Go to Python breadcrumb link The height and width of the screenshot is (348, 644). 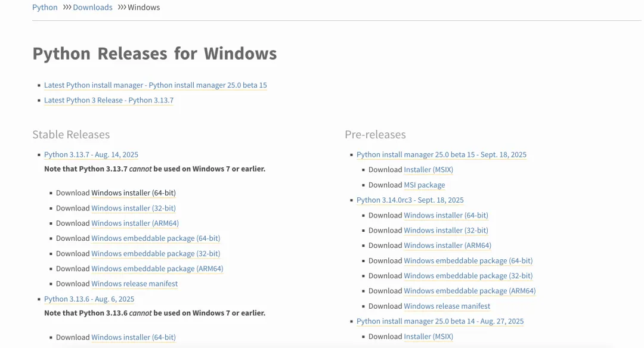[45, 7]
